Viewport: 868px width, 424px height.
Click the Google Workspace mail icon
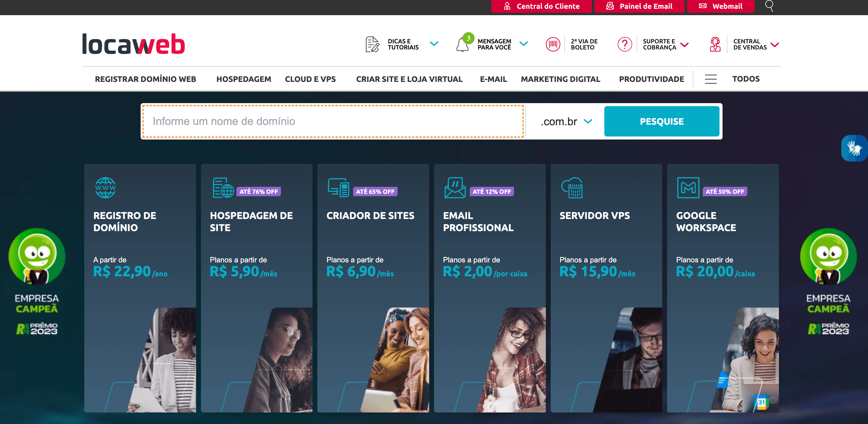click(x=688, y=187)
